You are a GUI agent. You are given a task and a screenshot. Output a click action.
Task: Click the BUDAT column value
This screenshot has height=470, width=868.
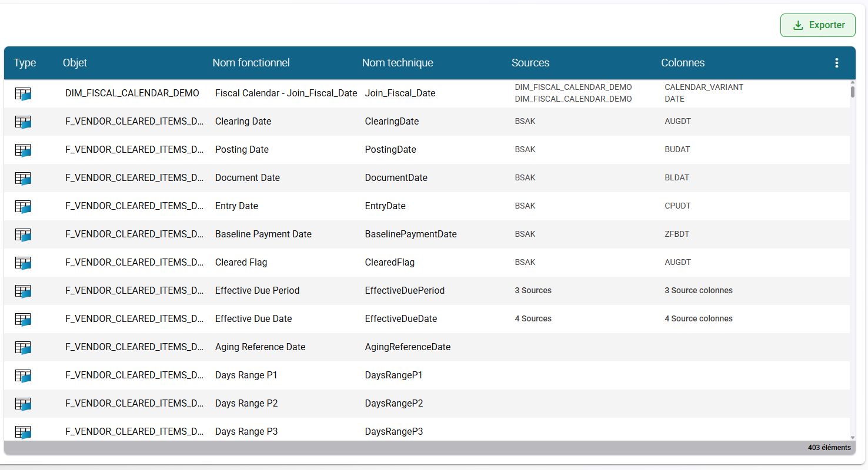[x=677, y=149]
